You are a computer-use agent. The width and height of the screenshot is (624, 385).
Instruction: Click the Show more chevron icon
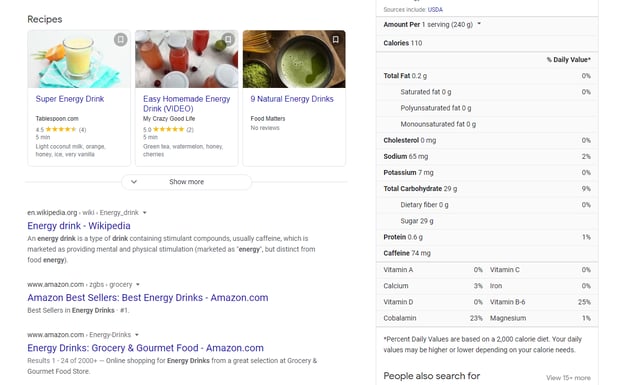(134, 182)
